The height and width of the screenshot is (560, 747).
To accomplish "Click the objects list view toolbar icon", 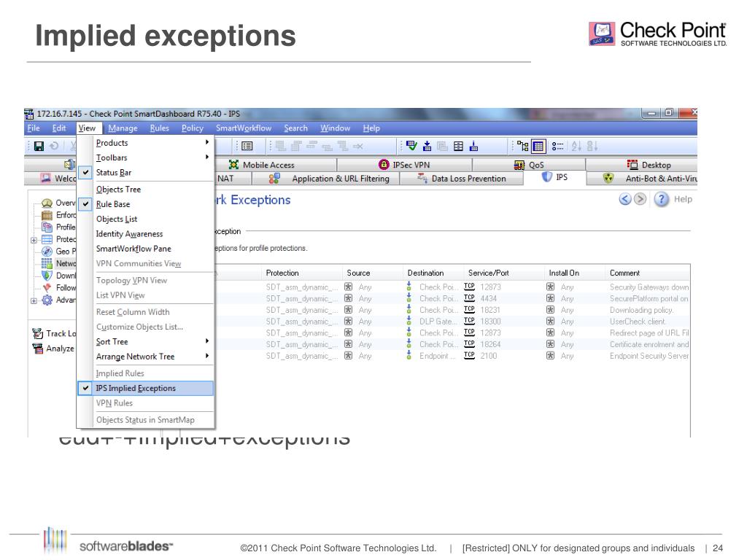I will click(x=557, y=146).
